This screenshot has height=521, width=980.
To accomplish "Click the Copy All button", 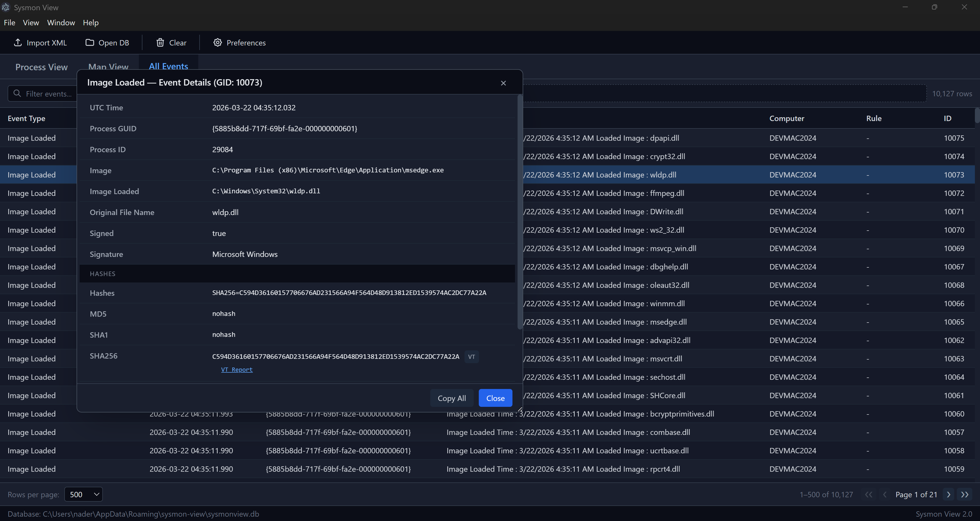I will click(x=451, y=398).
